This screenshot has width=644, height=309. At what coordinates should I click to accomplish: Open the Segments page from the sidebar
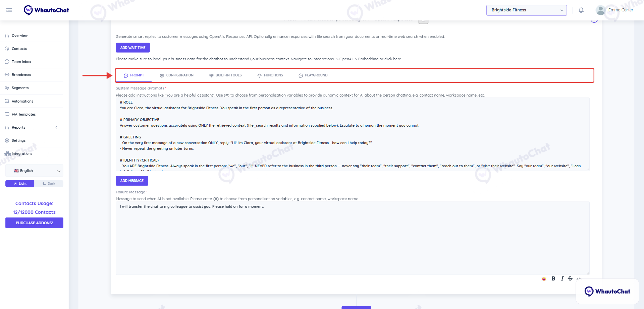20,88
